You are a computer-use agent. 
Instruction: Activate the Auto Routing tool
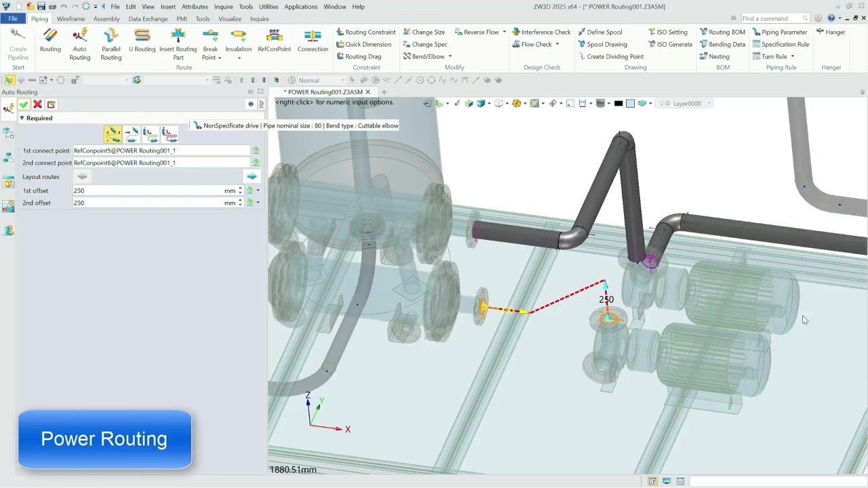coord(79,45)
